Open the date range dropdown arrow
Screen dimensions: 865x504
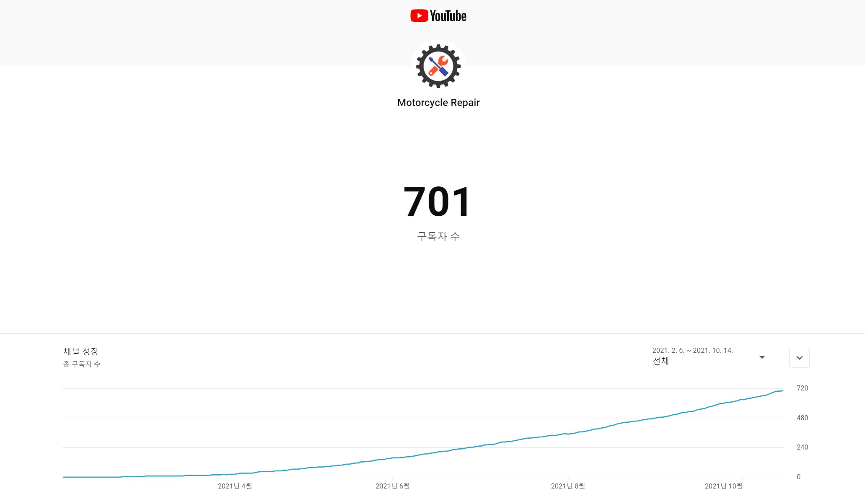(x=762, y=357)
